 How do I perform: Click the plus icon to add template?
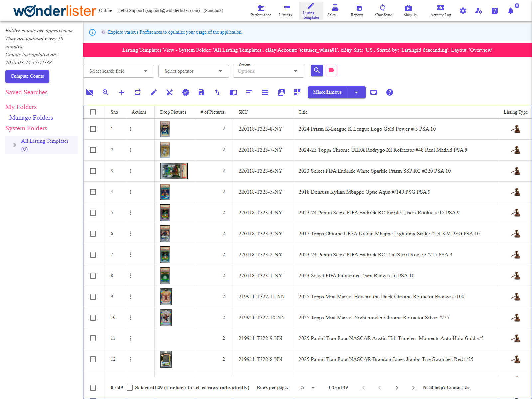[122, 92]
